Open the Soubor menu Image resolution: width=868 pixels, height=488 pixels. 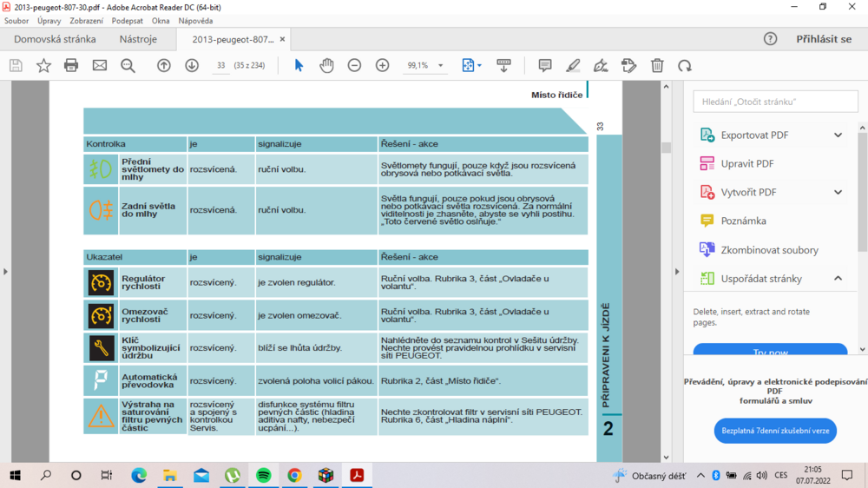click(16, 21)
